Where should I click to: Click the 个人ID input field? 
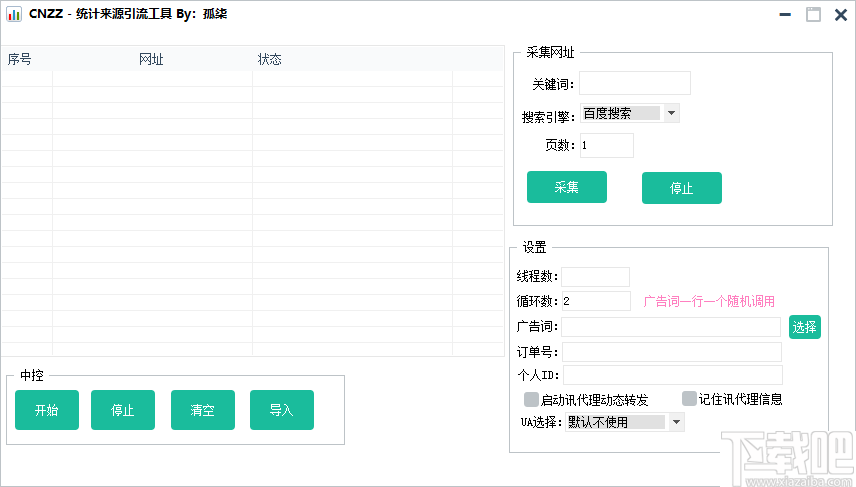(673, 375)
